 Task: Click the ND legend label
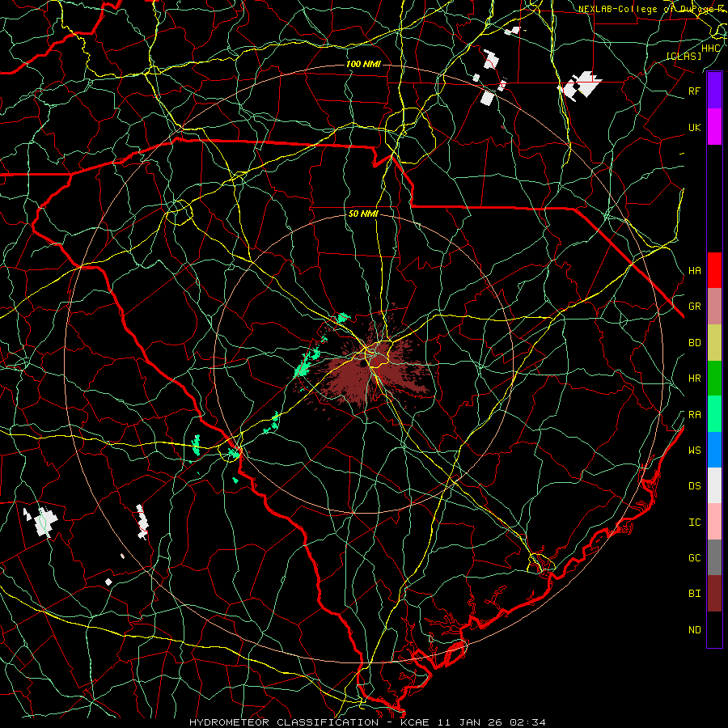pos(695,630)
